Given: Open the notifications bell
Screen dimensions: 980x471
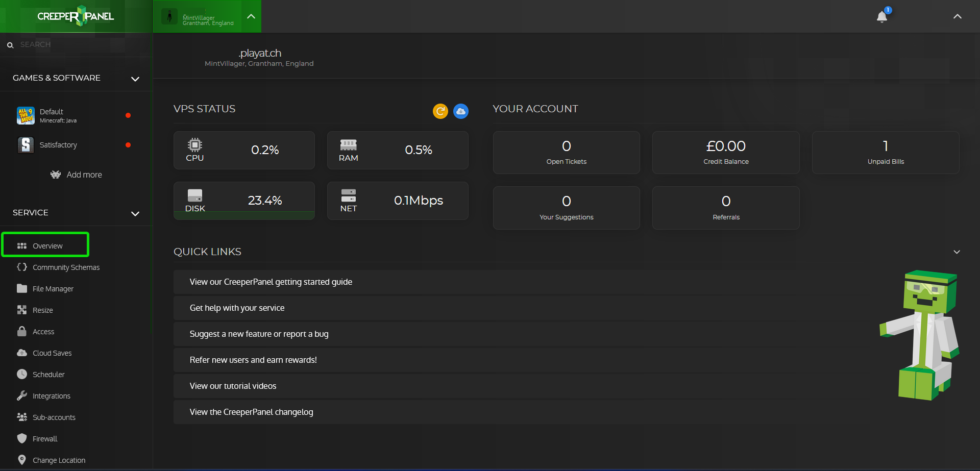Looking at the screenshot, I should [882, 17].
